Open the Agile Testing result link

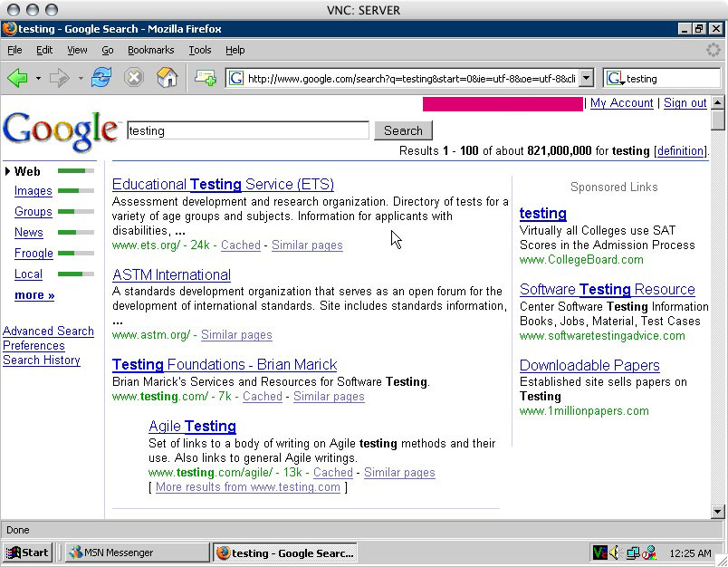192,426
